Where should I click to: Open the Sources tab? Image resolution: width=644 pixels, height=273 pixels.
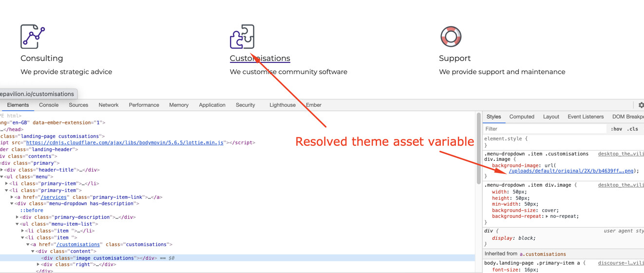click(x=78, y=105)
